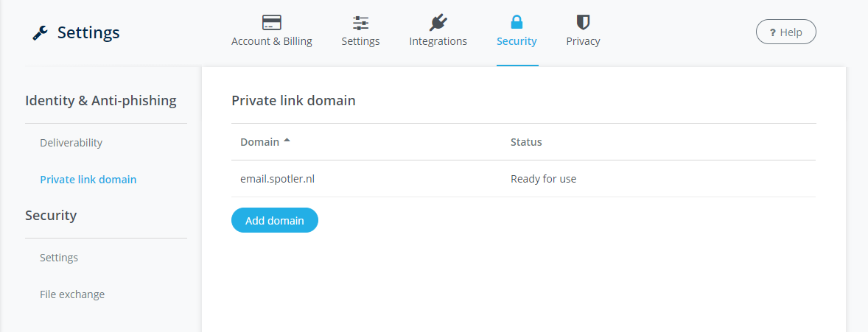Screen dimensions: 868x332
Task: Open Deliverability in the sidebar
Action: (x=71, y=143)
